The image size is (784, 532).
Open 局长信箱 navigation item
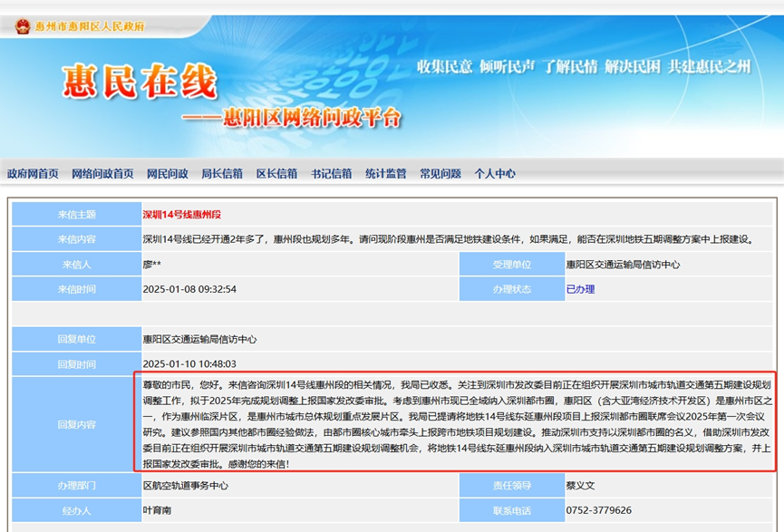[222, 173]
